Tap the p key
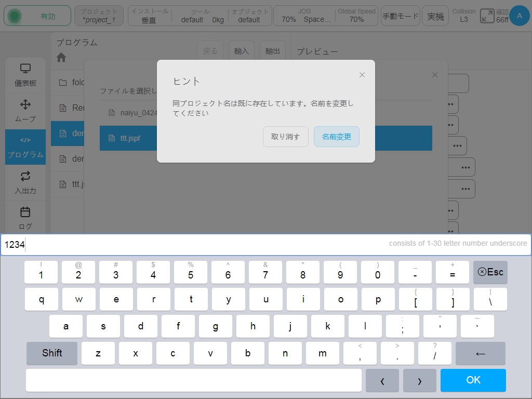This screenshot has width=532, height=399. (x=378, y=299)
